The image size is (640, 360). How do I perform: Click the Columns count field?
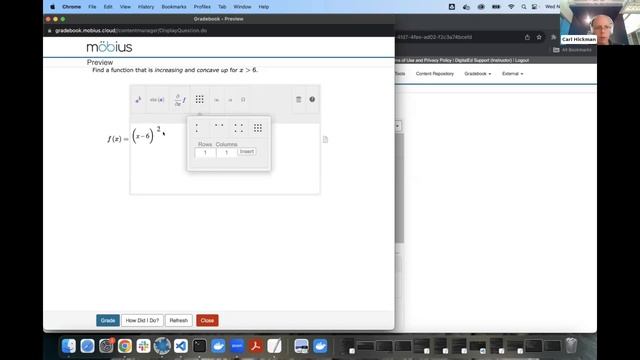click(x=227, y=153)
